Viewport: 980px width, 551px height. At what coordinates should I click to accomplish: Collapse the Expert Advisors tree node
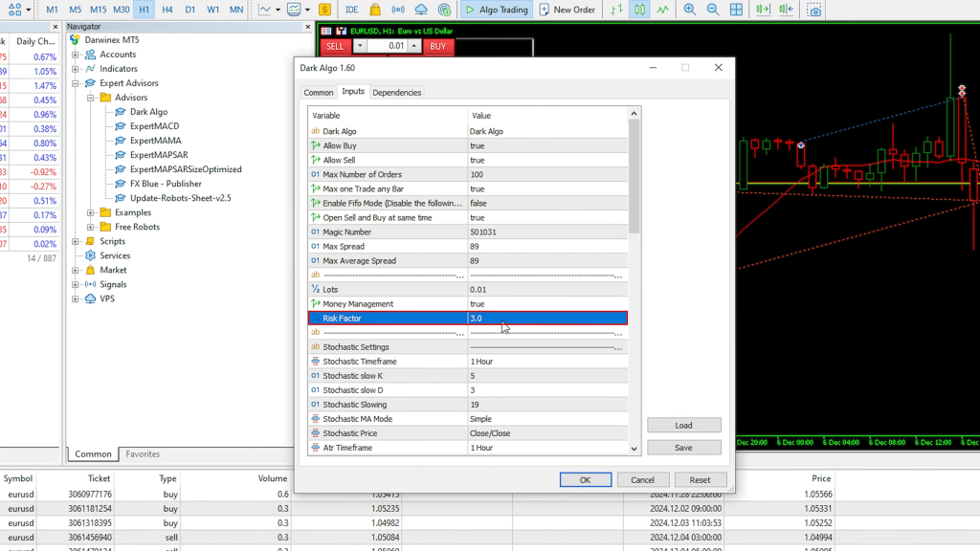77,83
